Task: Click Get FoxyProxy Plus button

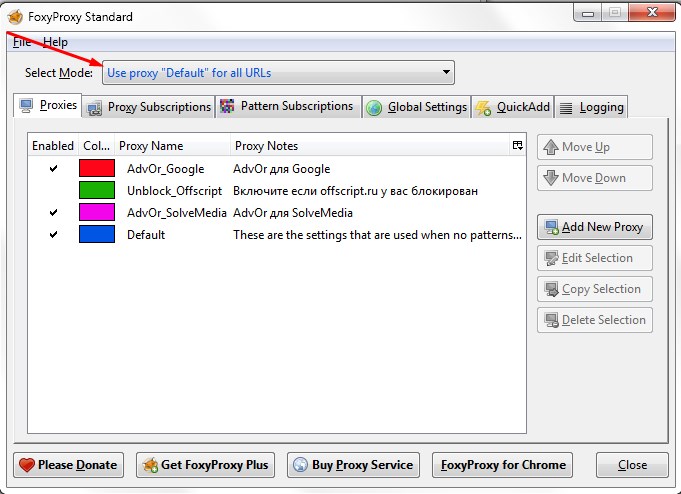Action: coord(205,465)
